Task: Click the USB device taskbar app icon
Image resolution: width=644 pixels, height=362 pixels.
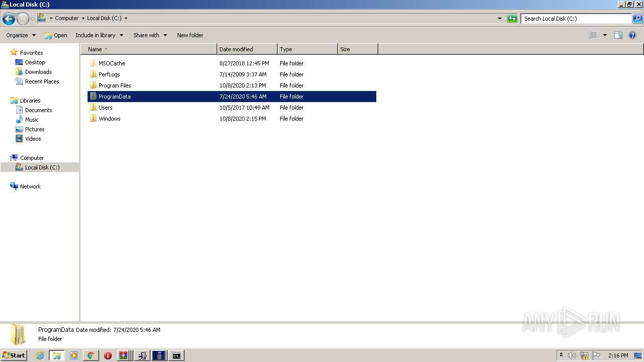Action: (x=158, y=355)
